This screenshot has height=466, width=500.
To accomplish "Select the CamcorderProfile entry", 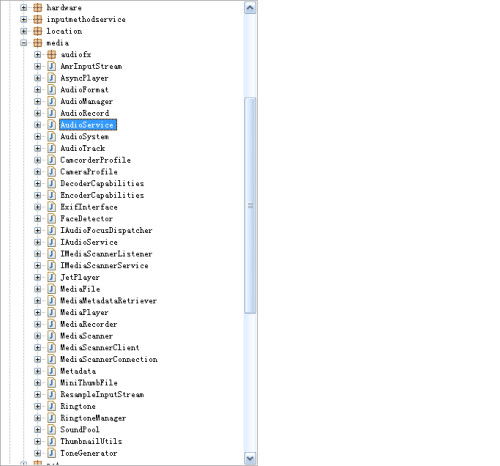I will coord(95,160).
